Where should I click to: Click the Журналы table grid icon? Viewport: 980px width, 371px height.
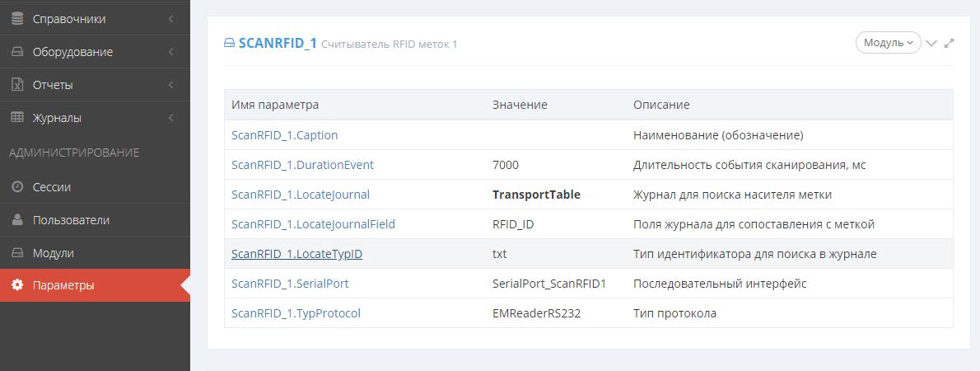(x=17, y=118)
